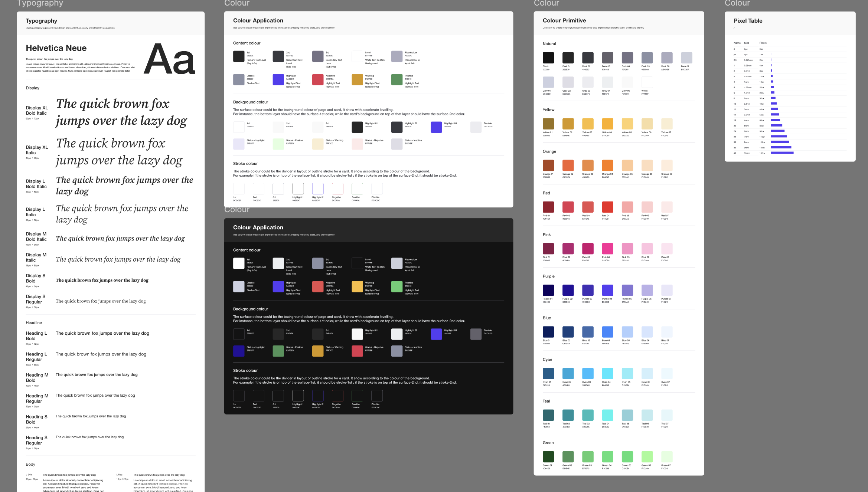Pick the Yellow 03 swatch
The width and height of the screenshot is (868, 492).
(x=588, y=124)
